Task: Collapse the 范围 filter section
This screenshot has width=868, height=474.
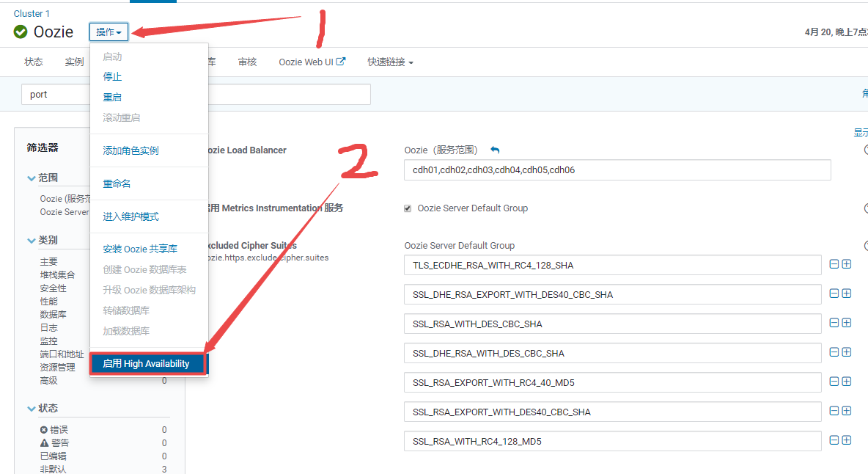Action: click(x=31, y=178)
